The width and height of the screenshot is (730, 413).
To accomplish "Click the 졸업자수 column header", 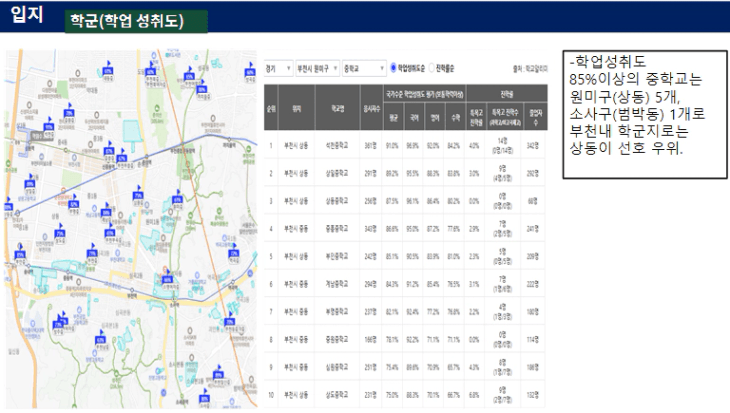I will (535, 118).
